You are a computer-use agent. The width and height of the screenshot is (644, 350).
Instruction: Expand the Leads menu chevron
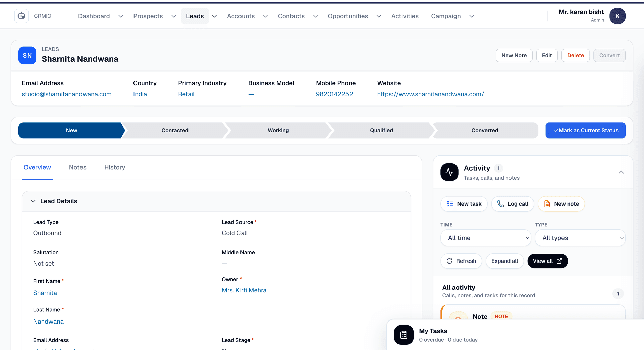point(214,16)
